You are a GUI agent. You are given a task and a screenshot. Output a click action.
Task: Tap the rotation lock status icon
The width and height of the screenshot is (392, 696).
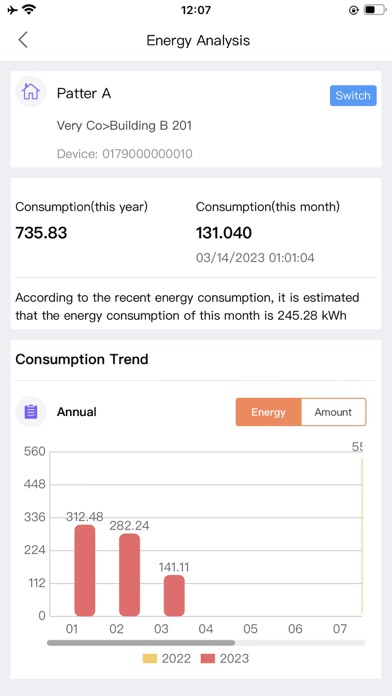(x=354, y=10)
